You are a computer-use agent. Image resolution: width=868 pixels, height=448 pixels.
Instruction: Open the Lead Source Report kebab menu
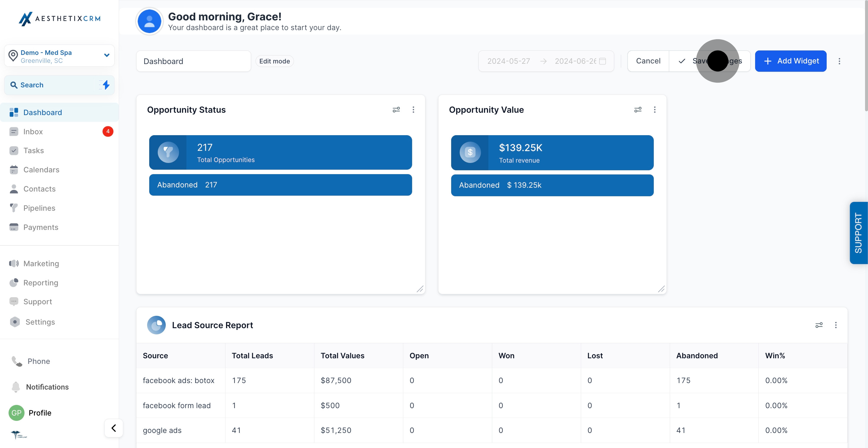point(836,325)
